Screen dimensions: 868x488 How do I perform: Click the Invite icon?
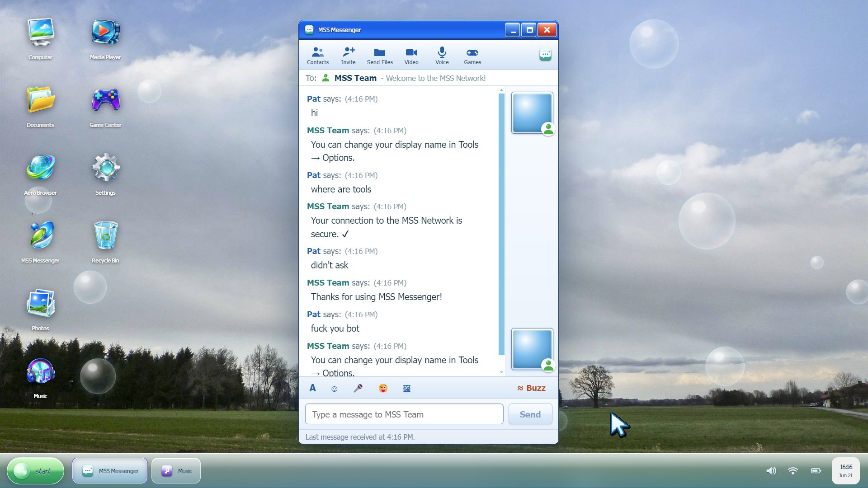pyautogui.click(x=348, y=56)
